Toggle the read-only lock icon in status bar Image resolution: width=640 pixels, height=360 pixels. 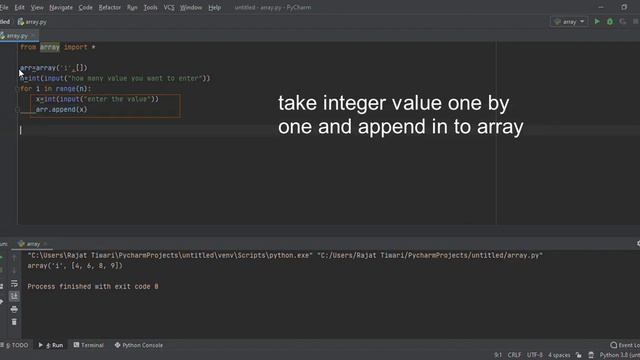click(x=578, y=355)
